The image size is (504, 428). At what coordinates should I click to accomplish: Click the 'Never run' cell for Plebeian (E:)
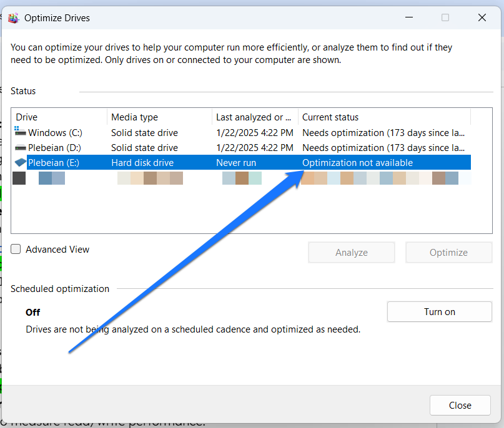coord(236,163)
